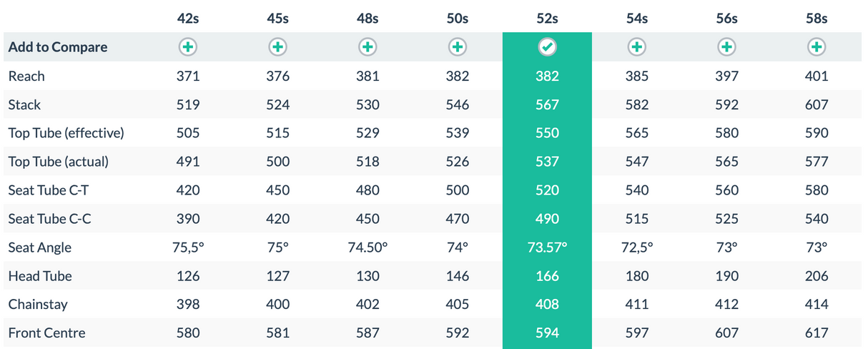Click the Reach row label
The image size is (868, 349).
point(26,76)
